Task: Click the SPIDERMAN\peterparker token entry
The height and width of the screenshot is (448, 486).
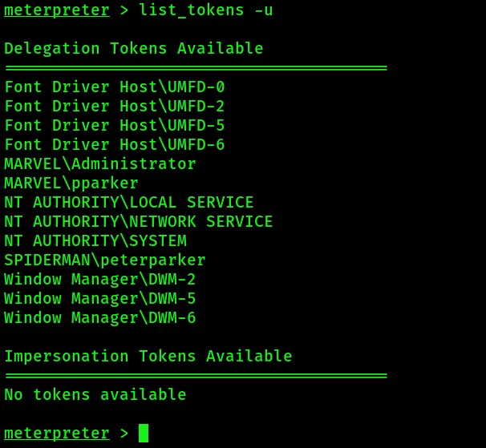Action: 105,260
